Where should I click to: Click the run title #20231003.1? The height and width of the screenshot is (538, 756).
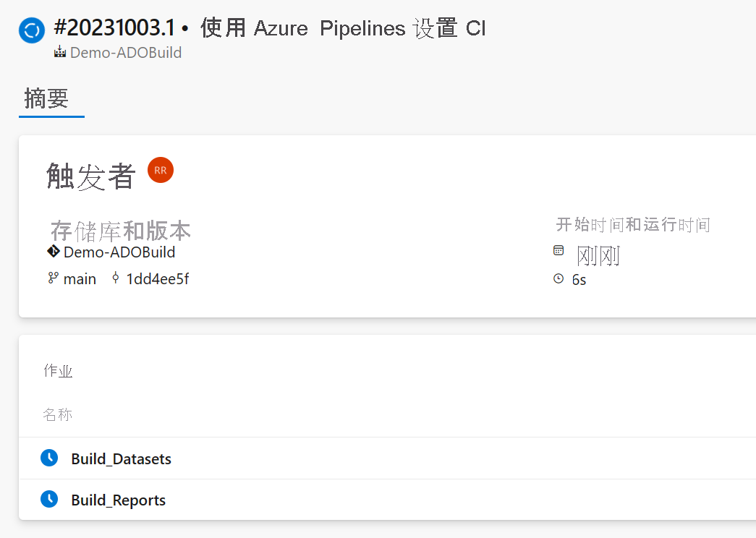click(115, 28)
